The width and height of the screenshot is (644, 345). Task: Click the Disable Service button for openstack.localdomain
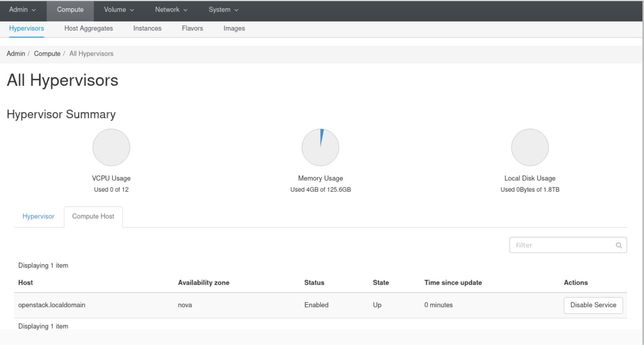tap(593, 305)
